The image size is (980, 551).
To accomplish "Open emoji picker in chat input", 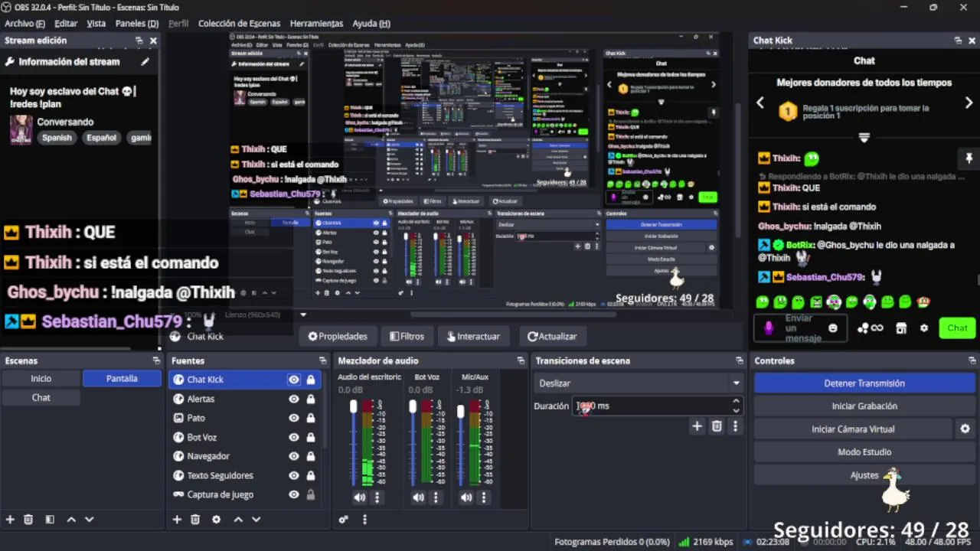I will [x=833, y=328].
